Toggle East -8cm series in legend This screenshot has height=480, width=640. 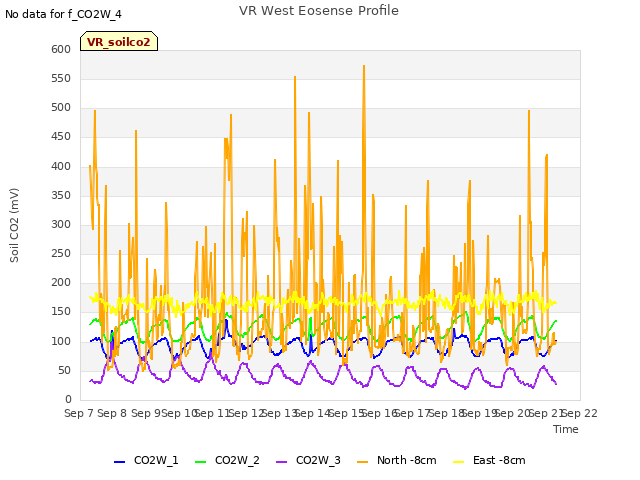[489, 460]
